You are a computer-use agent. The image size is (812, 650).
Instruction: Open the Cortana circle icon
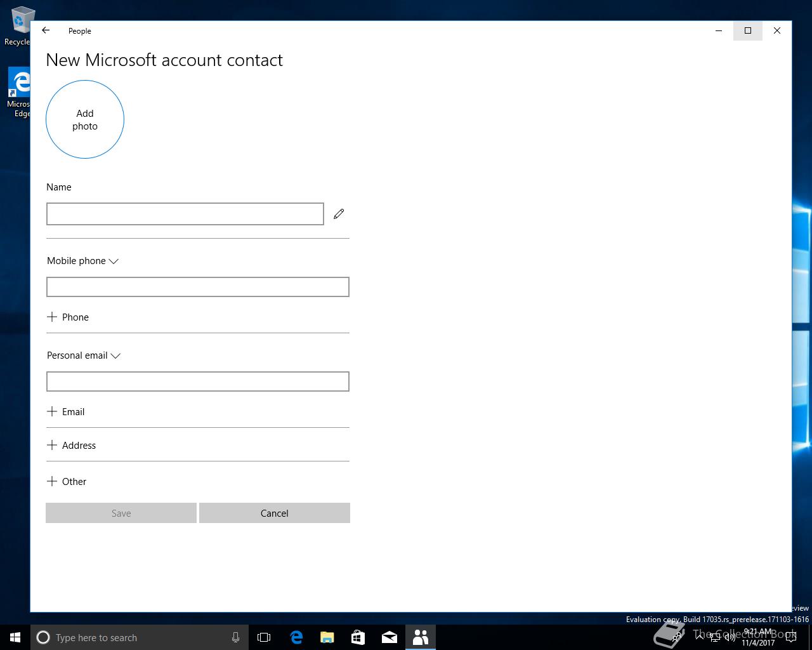43,637
